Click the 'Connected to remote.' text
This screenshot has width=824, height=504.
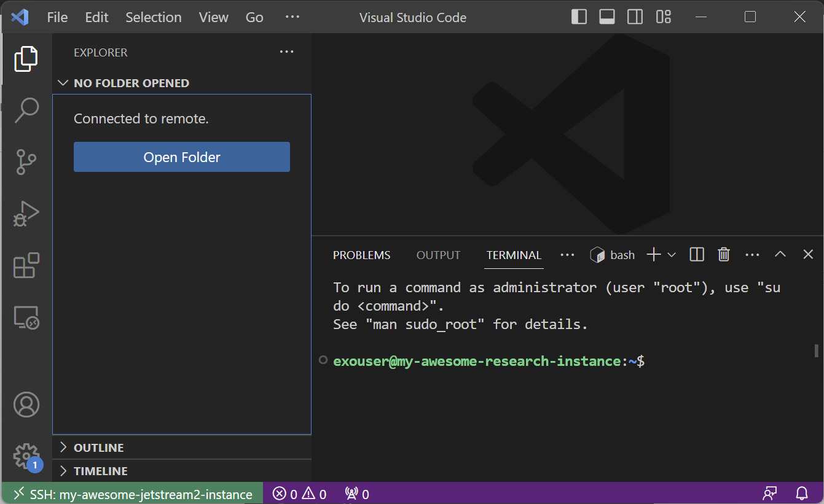[x=141, y=118]
